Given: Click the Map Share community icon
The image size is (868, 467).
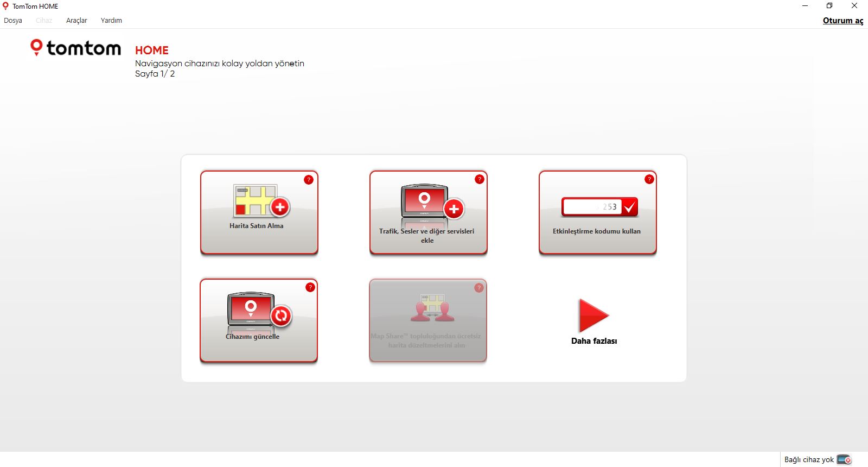Looking at the screenshot, I should coord(432,308).
